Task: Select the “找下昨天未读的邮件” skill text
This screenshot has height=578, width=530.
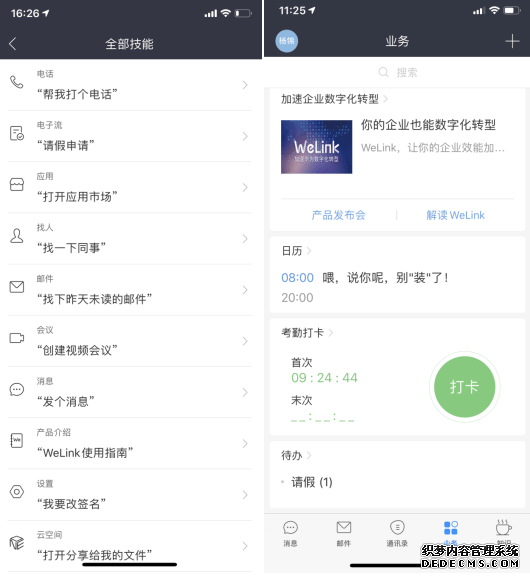Action: (x=94, y=299)
